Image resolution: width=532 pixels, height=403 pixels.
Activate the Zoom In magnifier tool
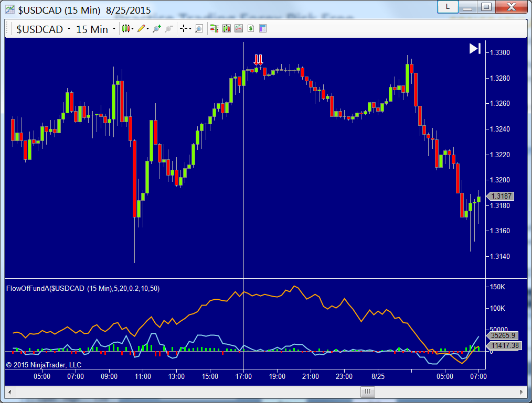156,28
